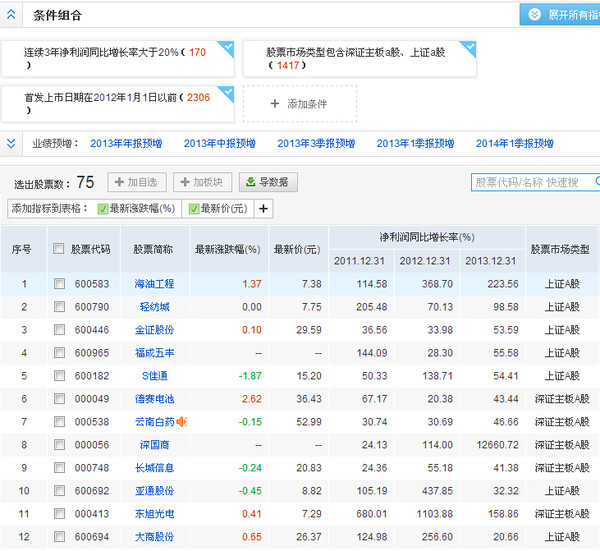Image resolution: width=600 pixels, height=551 pixels.
Task: Tick the checkbox for stock 600583
Action: click(59, 284)
